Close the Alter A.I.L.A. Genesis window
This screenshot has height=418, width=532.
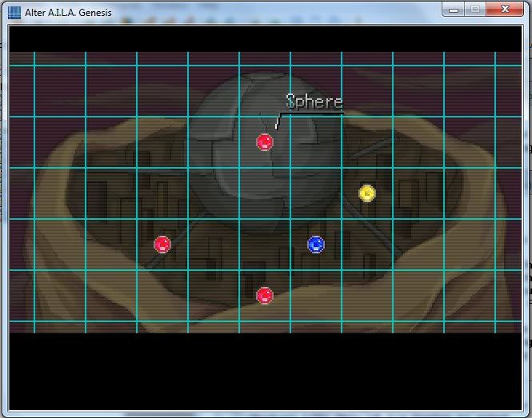coord(505,9)
